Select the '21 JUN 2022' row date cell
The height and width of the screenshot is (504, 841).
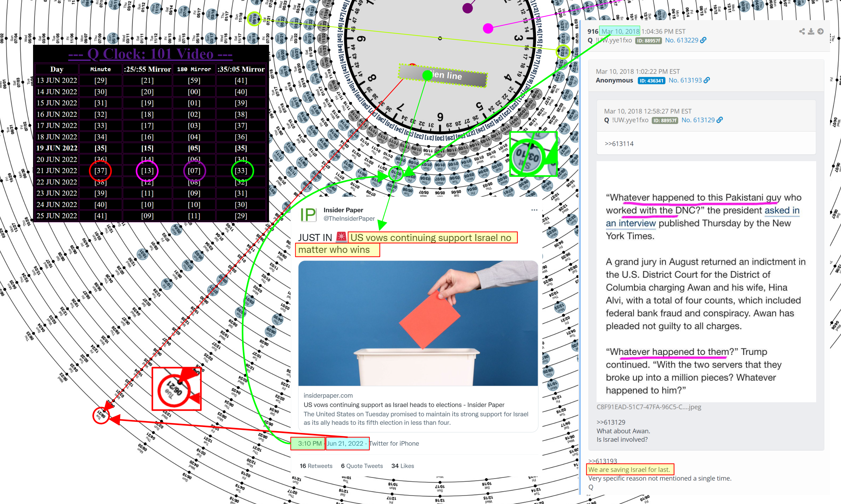pyautogui.click(x=57, y=171)
